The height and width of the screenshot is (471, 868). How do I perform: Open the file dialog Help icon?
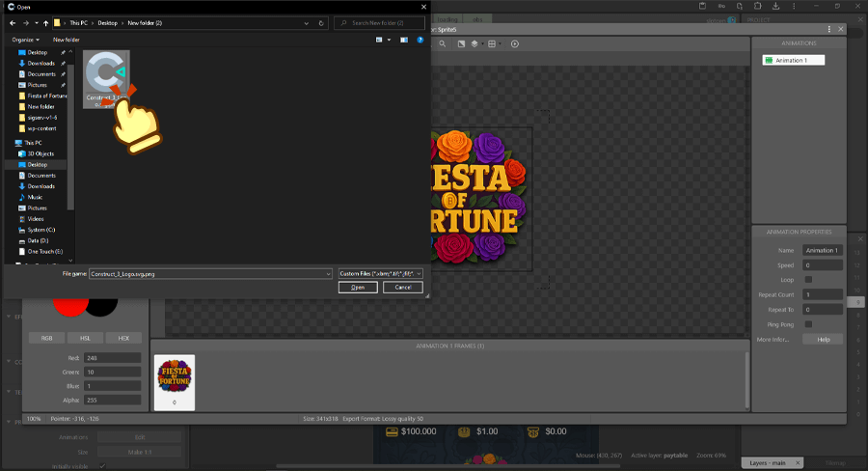[x=420, y=40]
